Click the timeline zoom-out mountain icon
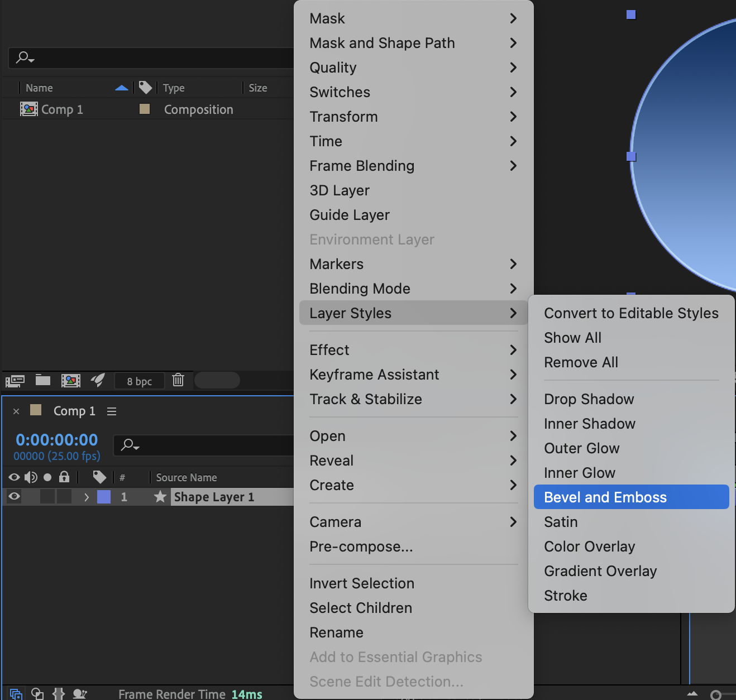The image size is (736, 700). tap(692, 694)
